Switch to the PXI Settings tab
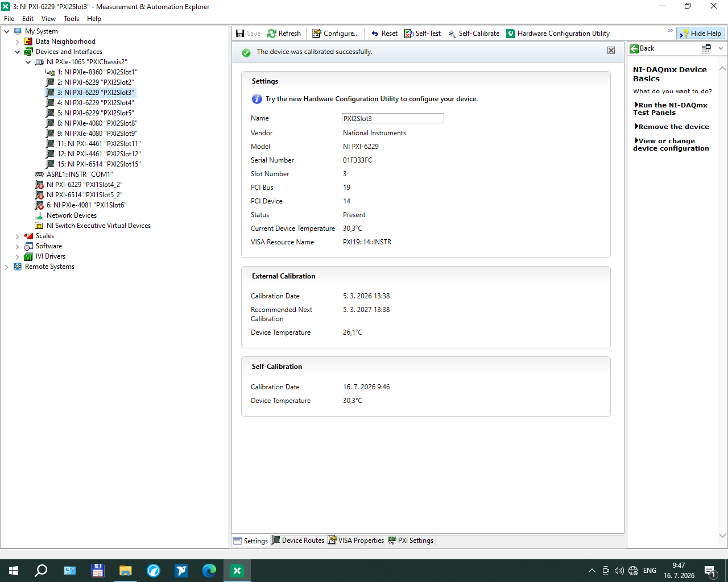This screenshot has width=728, height=582. 411,541
